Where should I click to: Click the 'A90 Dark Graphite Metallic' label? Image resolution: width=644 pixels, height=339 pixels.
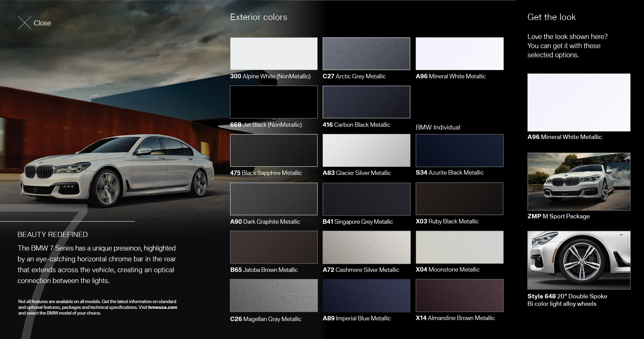click(265, 222)
